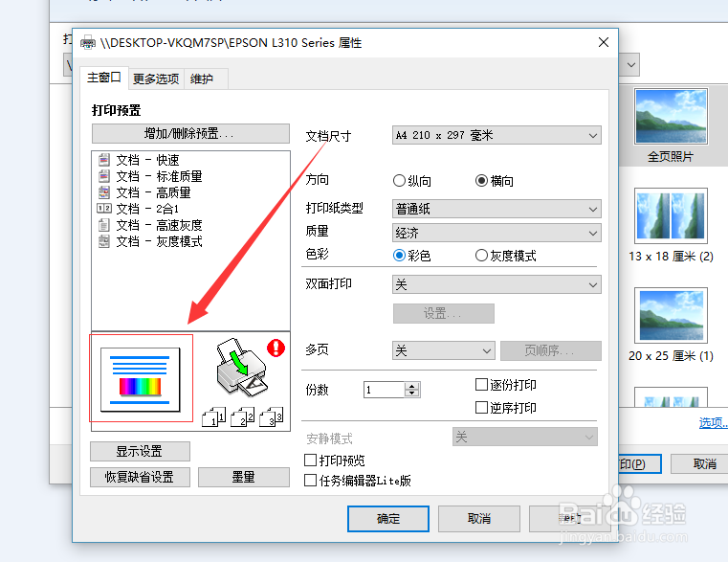Image resolution: width=728 pixels, height=562 pixels.
Task: Select the '文档 - 高速灰度' preset icon
Action: 104,225
